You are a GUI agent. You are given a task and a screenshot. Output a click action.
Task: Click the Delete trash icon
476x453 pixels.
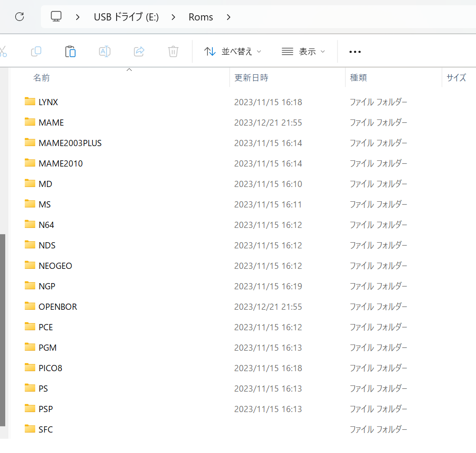click(173, 51)
